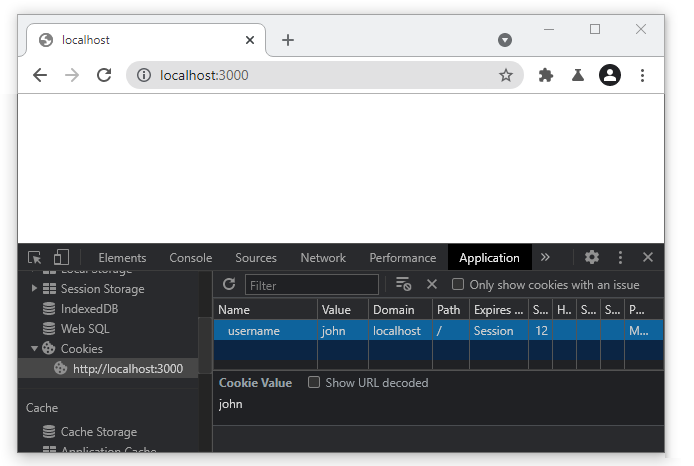
Task: Sort cookies by the Name column
Action: click(x=266, y=310)
